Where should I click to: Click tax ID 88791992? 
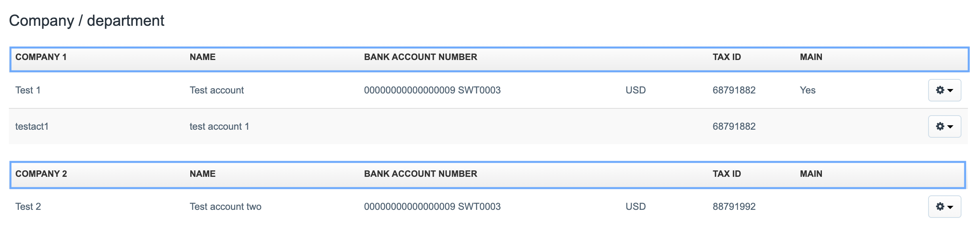coord(734,207)
